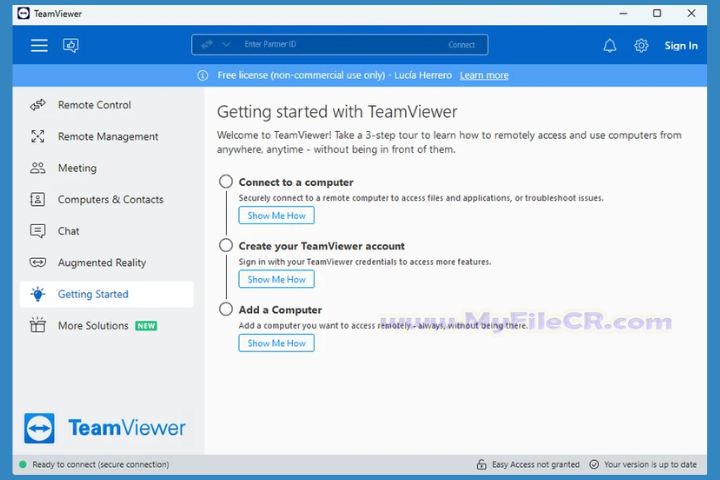Viewport: 720px width, 480px height.
Task: Click the green NEW badge
Action: (146, 326)
